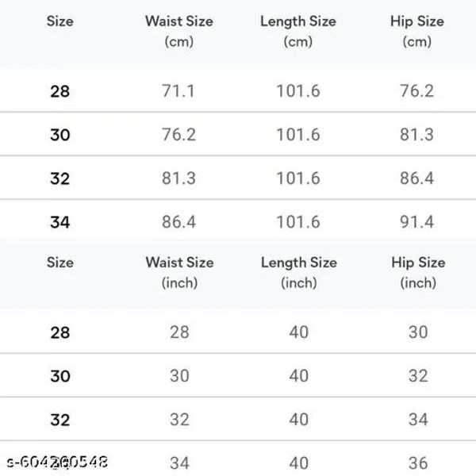The width and height of the screenshot is (476, 476).
Task: Click the Length Size (inch) column header
Action: 299,273
